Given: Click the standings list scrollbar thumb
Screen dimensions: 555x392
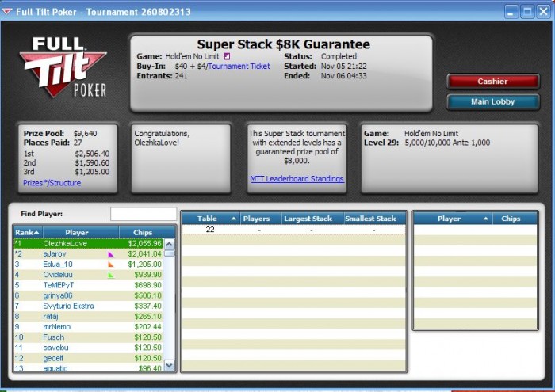Looking at the screenshot, I should (170, 253).
